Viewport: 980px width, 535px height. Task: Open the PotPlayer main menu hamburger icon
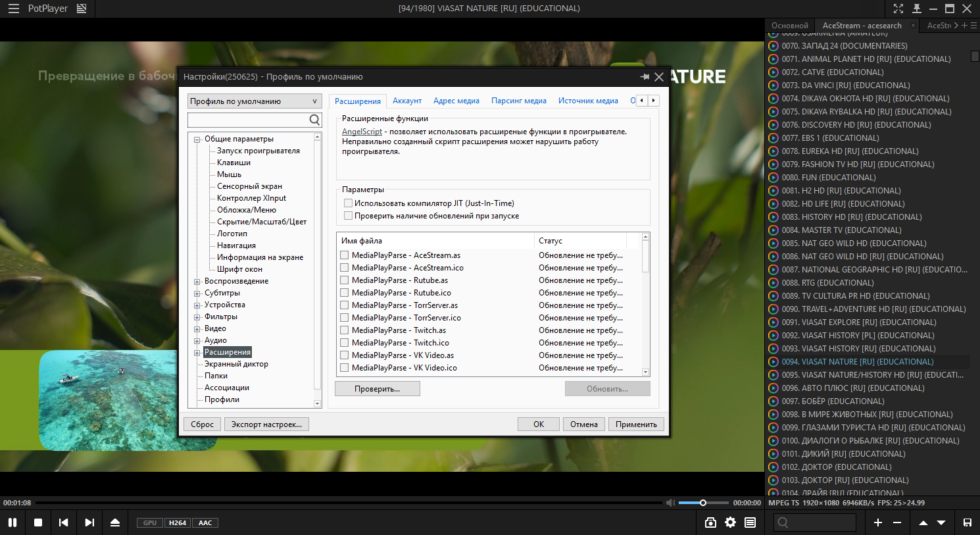(x=13, y=9)
